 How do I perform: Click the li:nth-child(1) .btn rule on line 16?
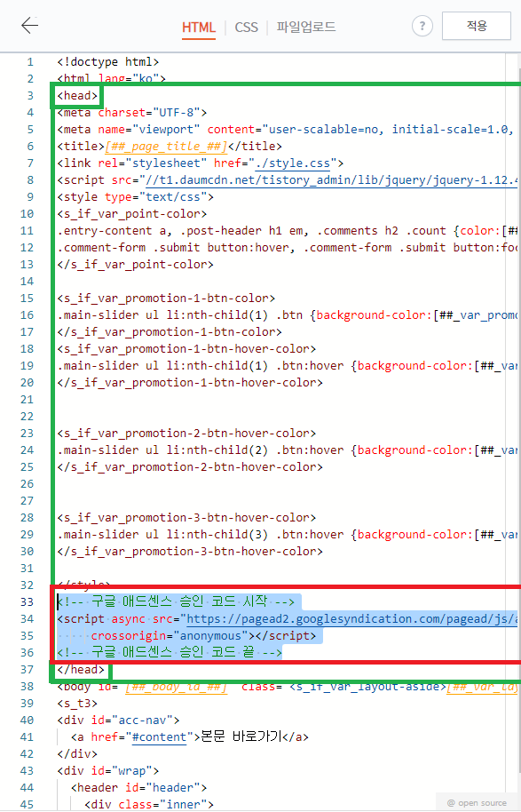(288, 315)
